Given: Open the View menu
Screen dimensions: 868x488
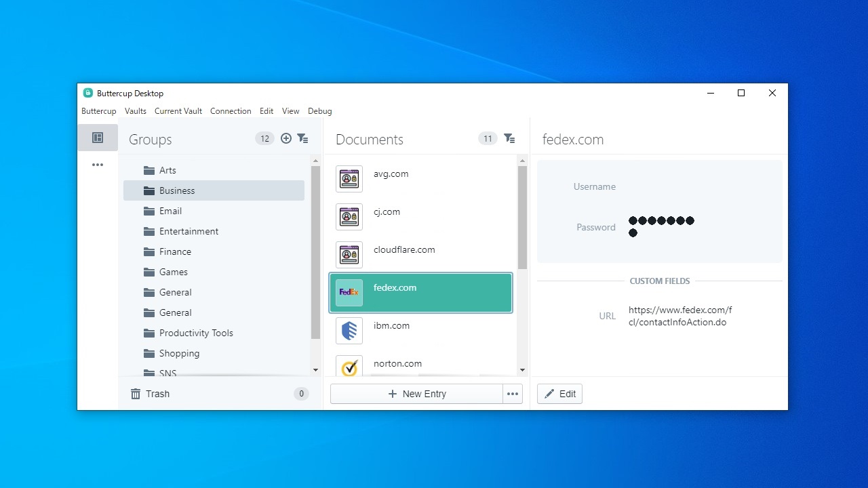Looking at the screenshot, I should pyautogui.click(x=291, y=111).
